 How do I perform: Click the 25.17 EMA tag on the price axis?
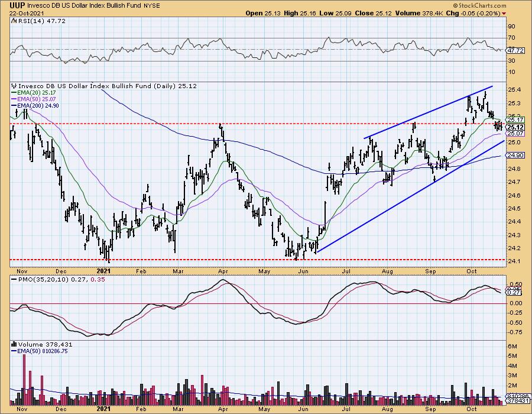click(515, 120)
